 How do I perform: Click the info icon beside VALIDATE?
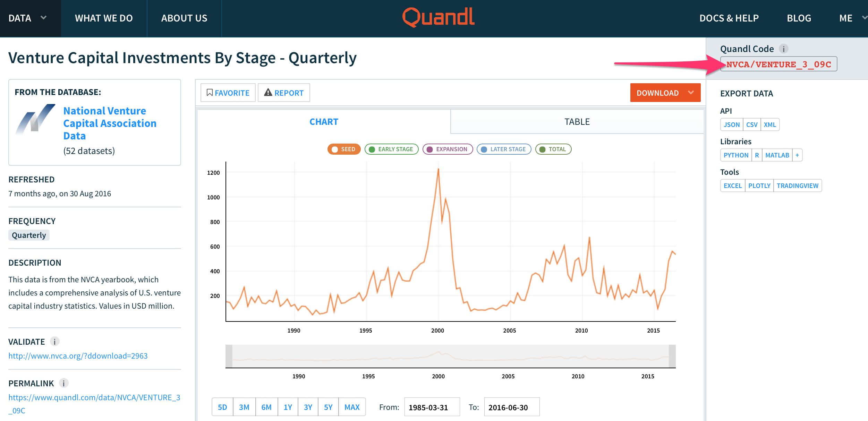54,342
